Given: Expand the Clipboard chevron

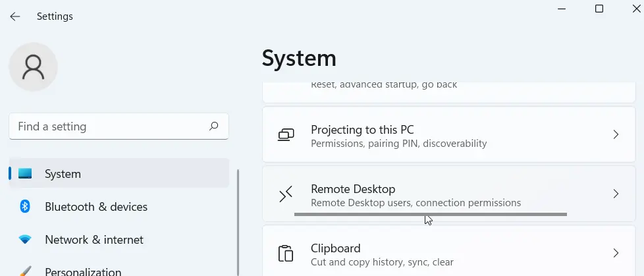Looking at the screenshot, I should [x=616, y=252].
